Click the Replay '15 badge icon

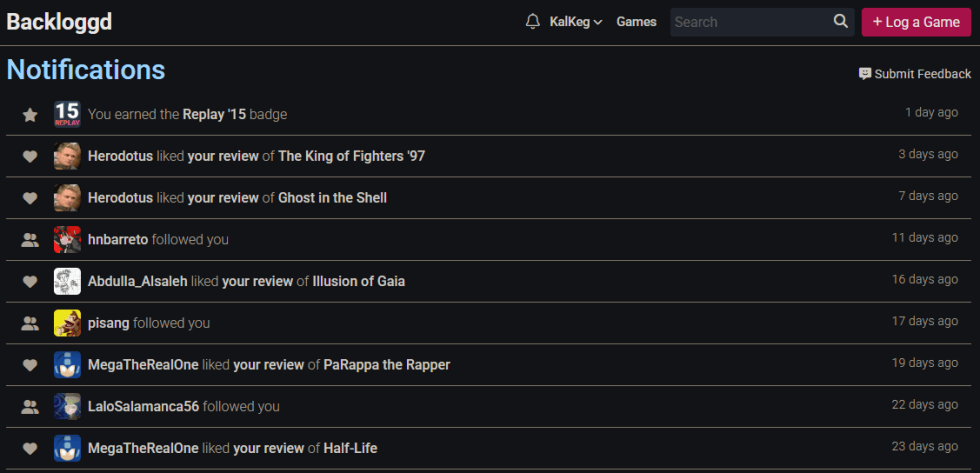[x=67, y=114]
